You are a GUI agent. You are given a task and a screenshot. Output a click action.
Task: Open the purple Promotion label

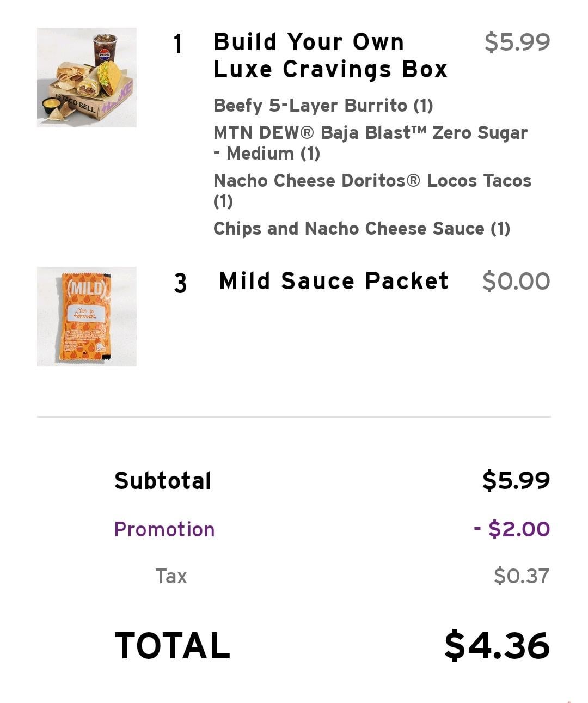pos(164,529)
